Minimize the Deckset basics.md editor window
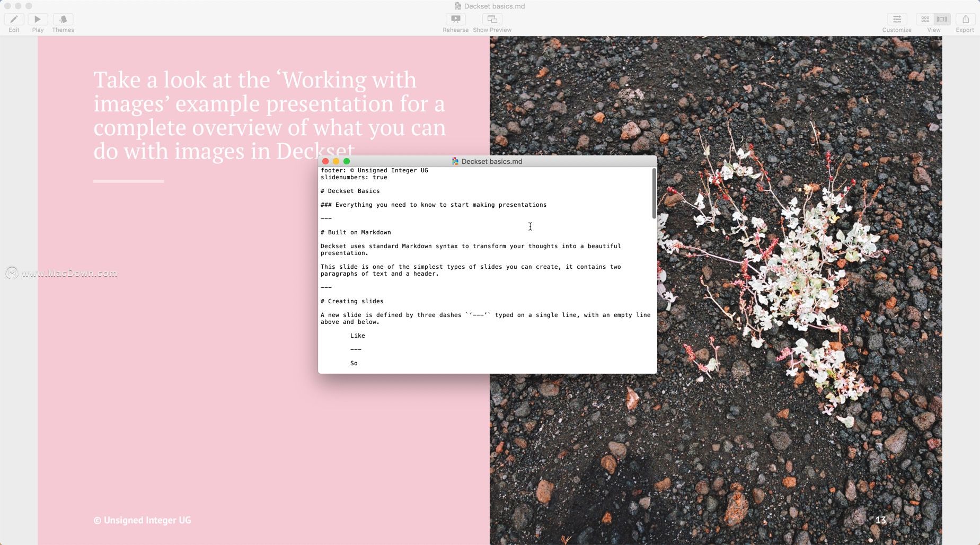This screenshot has height=545, width=980. coord(336,161)
